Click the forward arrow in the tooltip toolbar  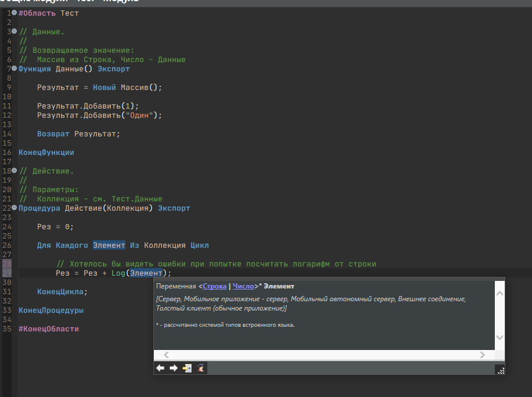tap(174, 368)
